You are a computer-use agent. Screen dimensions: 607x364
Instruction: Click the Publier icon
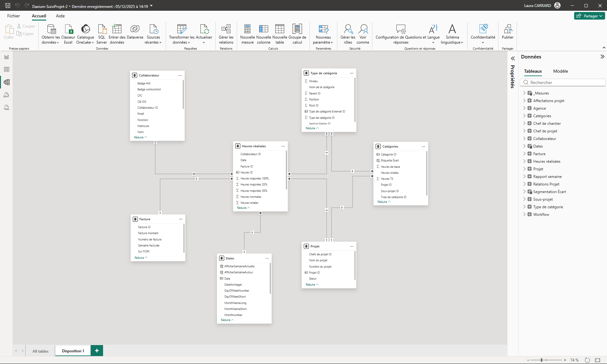[x=508, y=33]
